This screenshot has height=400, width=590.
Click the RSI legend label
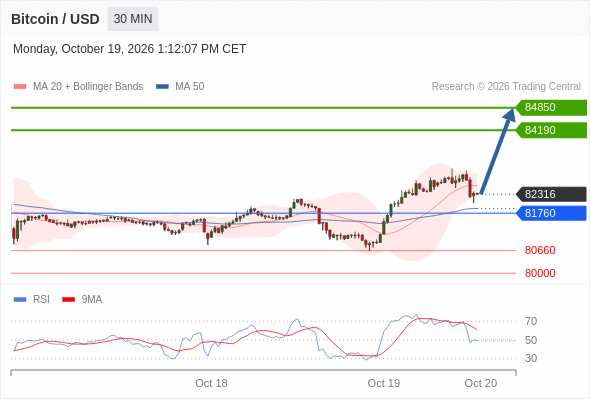click(x=41, y=300)
